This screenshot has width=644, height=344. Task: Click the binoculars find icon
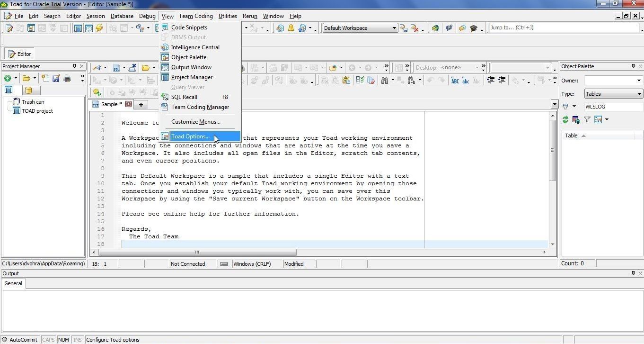[384, 80]
